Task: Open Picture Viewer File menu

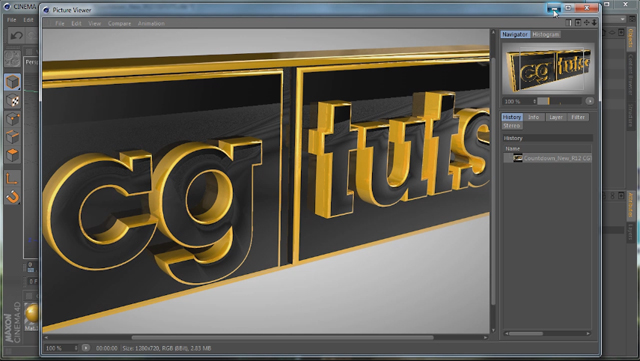Action: [60, 23]
